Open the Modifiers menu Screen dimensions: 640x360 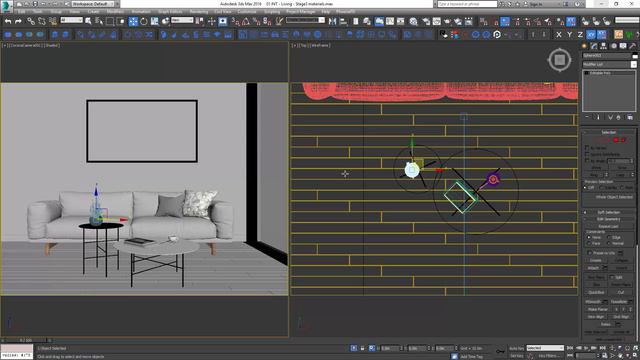pos(115,12)
